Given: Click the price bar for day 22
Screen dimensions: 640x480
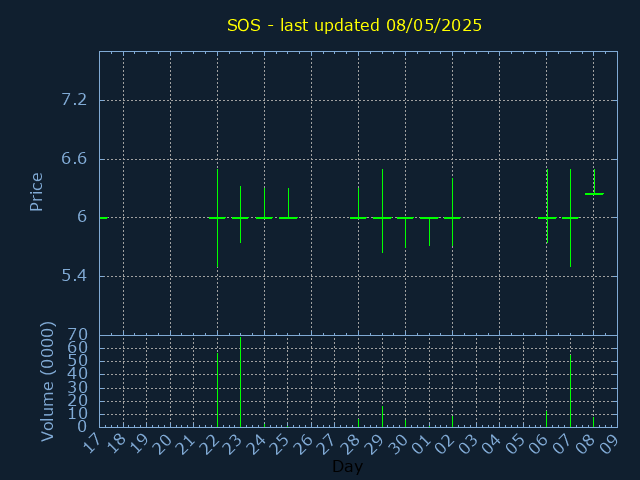Looking at the screenshot, I should pos(218,218).
